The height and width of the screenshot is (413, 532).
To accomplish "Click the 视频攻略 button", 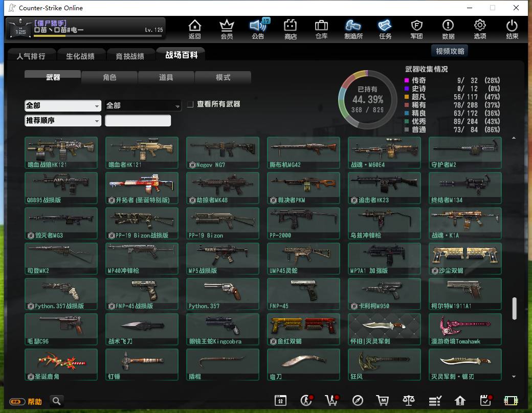I will pos(450,51).
